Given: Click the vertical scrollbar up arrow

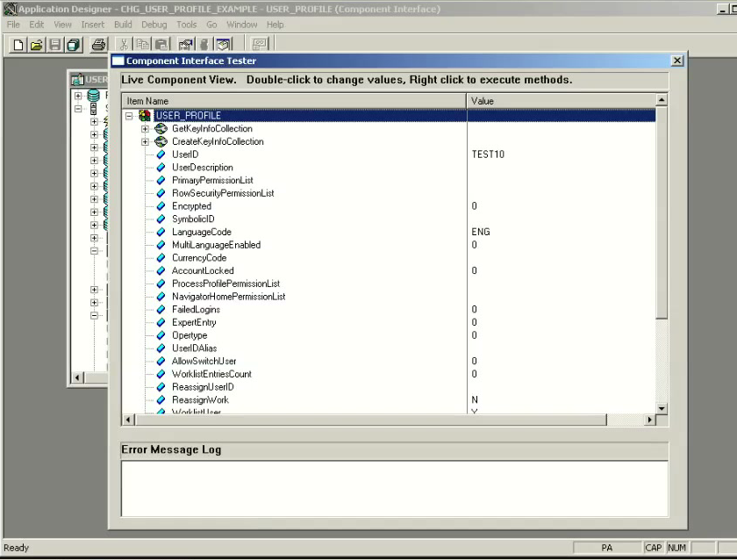Looking at the screenshot, I should 662,100.
